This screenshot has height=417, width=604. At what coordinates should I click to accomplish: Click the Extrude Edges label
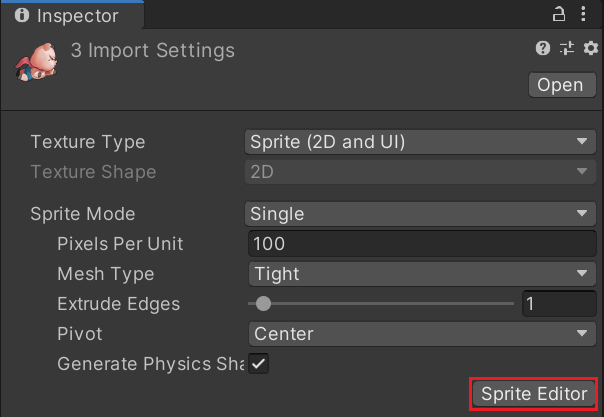point(118,304)
